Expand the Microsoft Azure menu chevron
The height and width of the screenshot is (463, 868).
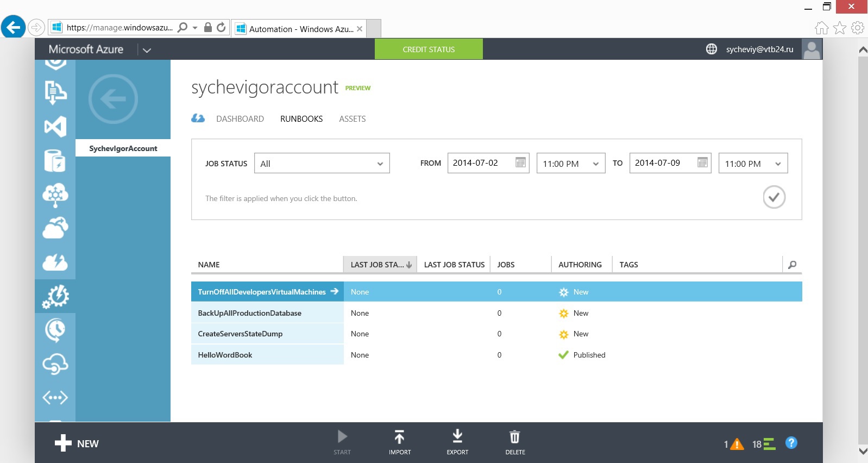coord(147,50)
